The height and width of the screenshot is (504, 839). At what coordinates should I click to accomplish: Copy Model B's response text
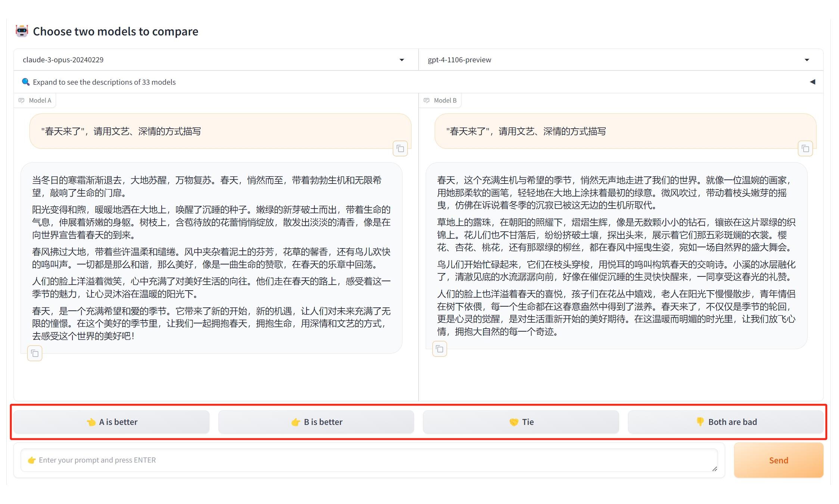tap(439, 349)
